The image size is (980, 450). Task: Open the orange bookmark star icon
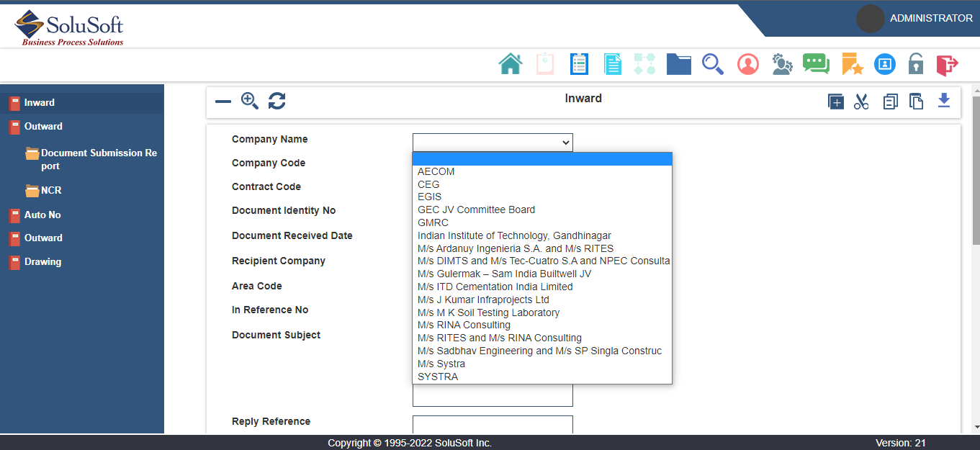tap(852, 64)
